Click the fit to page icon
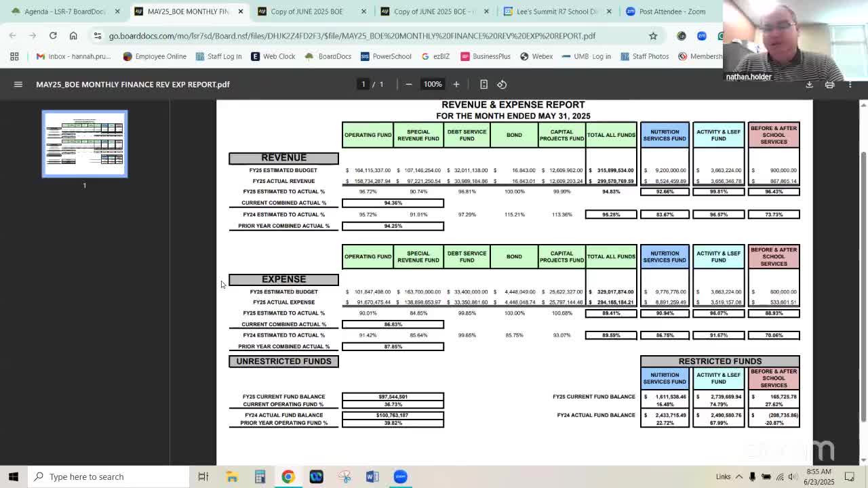868x488 pixels. [x=484, y=84]
